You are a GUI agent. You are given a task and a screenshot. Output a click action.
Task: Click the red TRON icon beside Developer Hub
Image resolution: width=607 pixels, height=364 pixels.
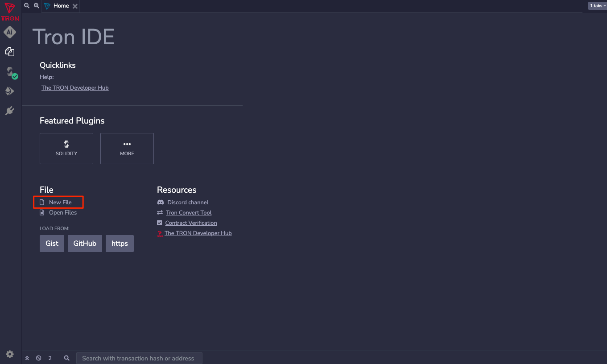click(x=160, y=233)
